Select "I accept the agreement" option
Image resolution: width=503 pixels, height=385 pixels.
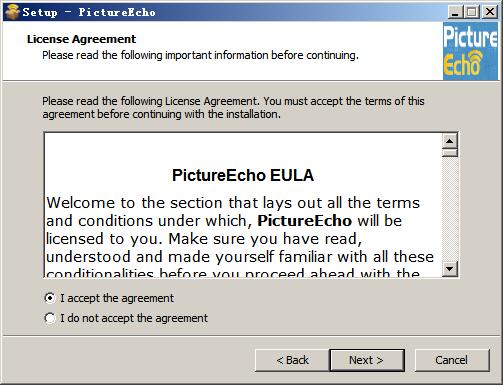[109, 298]
